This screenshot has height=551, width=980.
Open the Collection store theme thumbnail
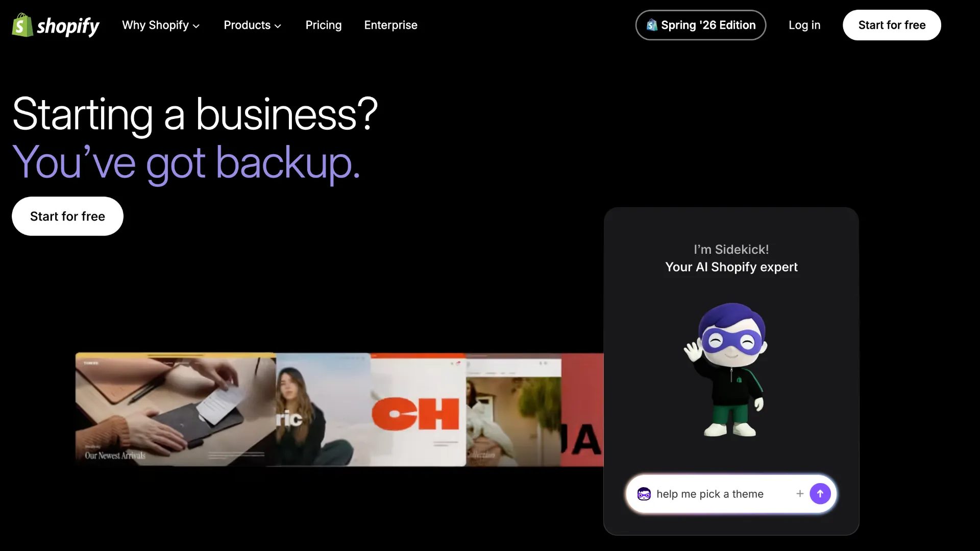pos(513,409)
